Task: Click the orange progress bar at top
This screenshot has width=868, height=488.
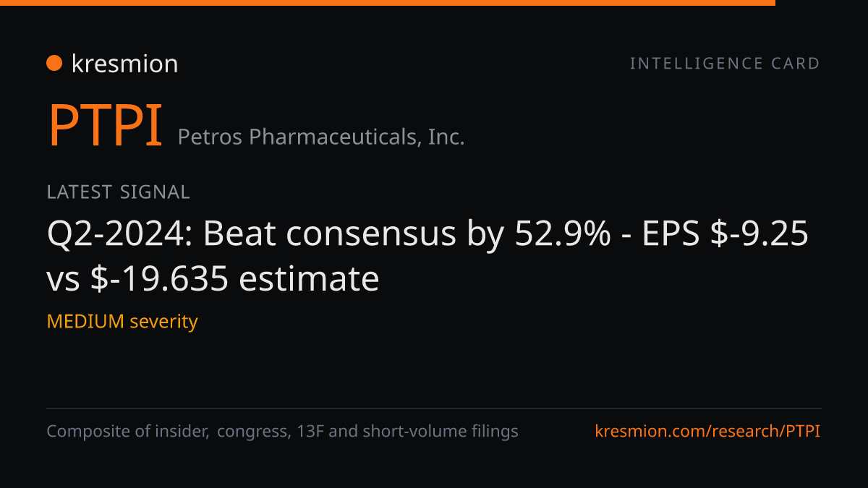Action: pos(388,3)
